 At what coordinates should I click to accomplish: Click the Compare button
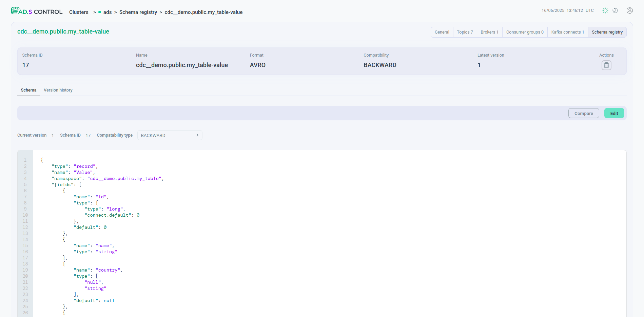coord(584,113)
